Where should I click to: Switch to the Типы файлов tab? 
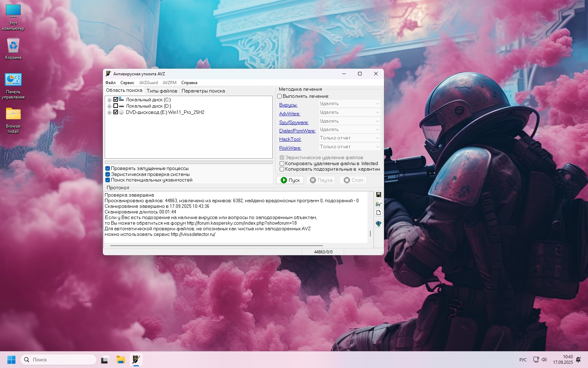(162, 91)
